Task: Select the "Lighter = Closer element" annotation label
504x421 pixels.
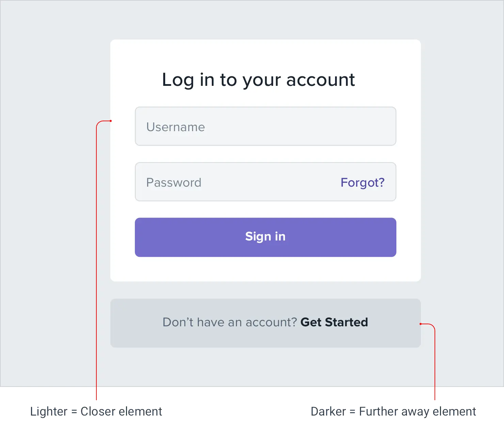Action: [96, 411]
